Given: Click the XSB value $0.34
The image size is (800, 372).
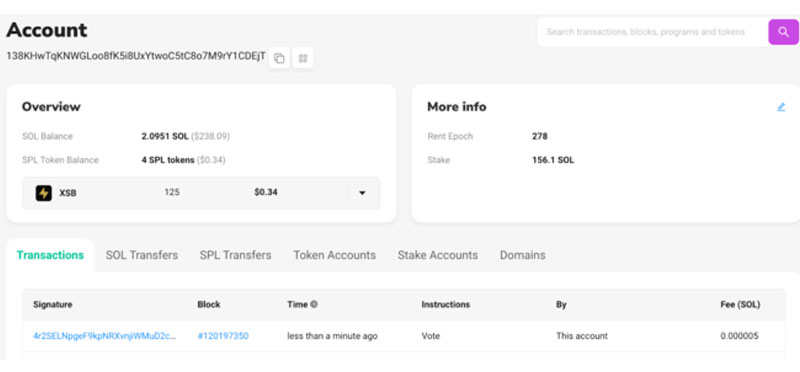Looking at the screenshot, I should [x=266, y=192].
